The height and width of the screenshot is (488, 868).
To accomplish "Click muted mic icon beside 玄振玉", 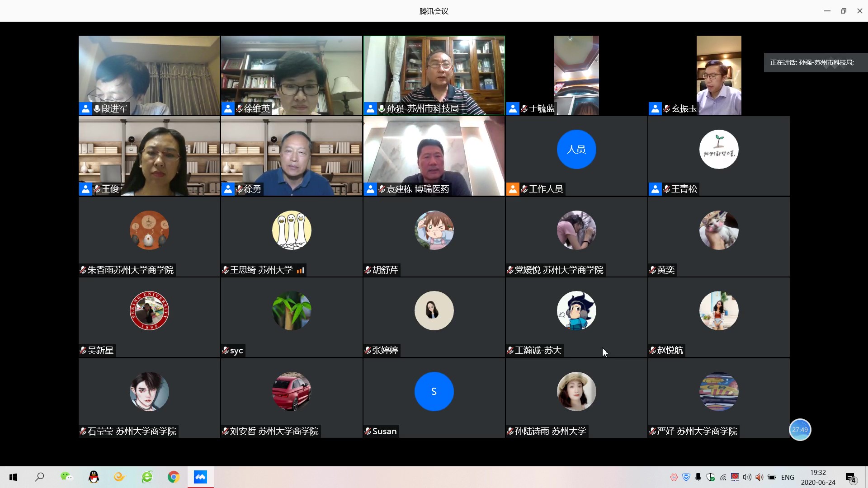I will point(667,108).
